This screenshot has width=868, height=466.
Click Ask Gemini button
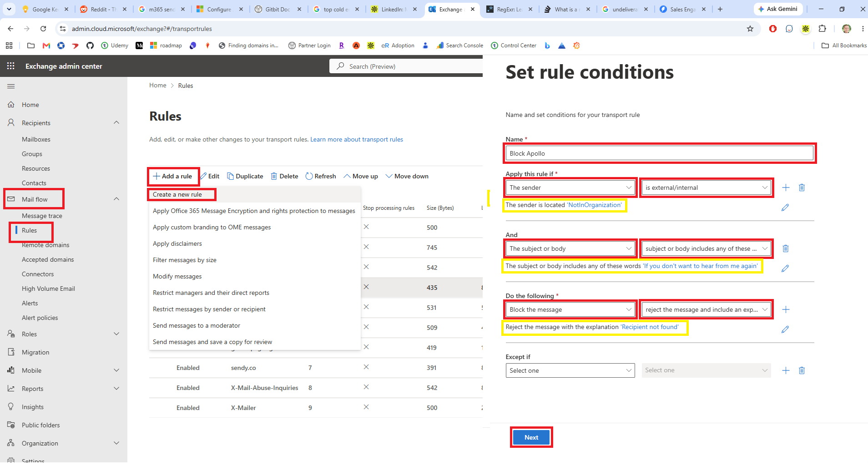[778, 9]
